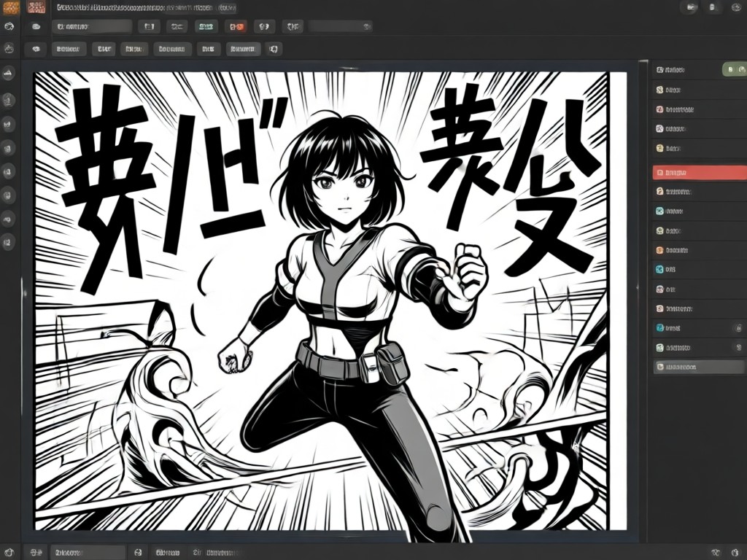Click the leftmost button of second toolbar row
The height and width of the screenshot is (560, 747).
[36, 49]
